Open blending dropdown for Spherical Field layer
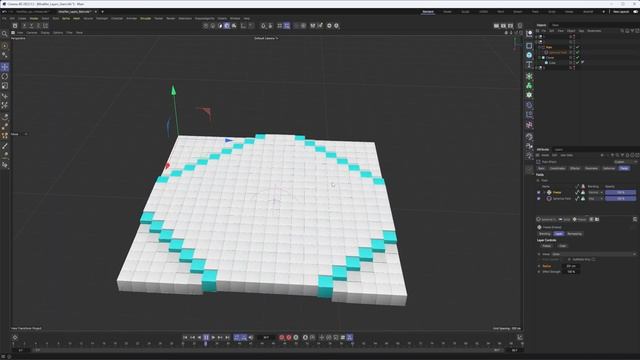This screenshot has width=640, height=360. [596, 198]
